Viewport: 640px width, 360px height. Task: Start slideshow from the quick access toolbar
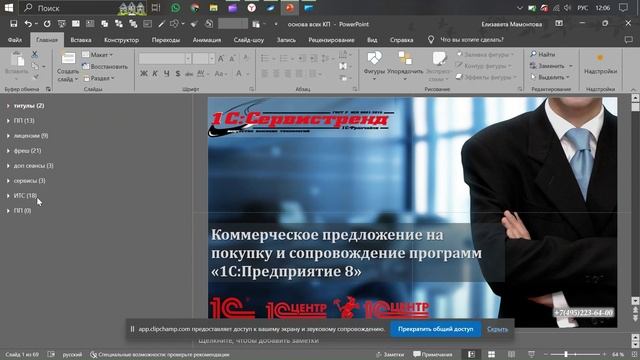61,24
